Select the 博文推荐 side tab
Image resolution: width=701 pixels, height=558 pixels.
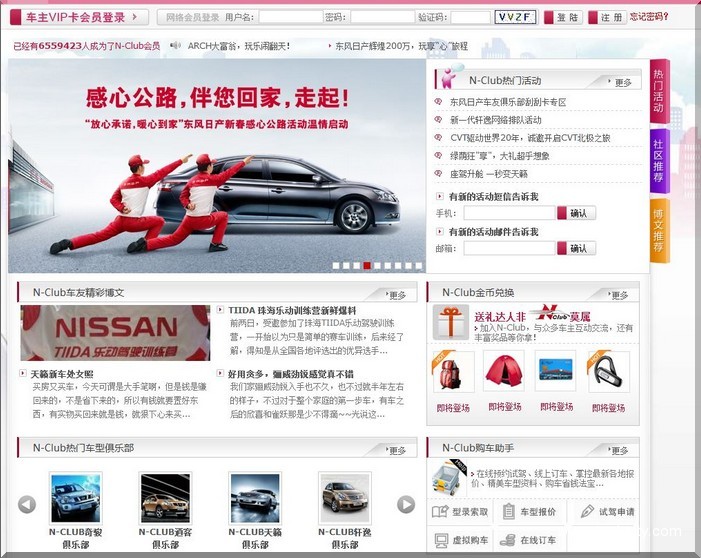pyautogui.click(x=659, y=230)
